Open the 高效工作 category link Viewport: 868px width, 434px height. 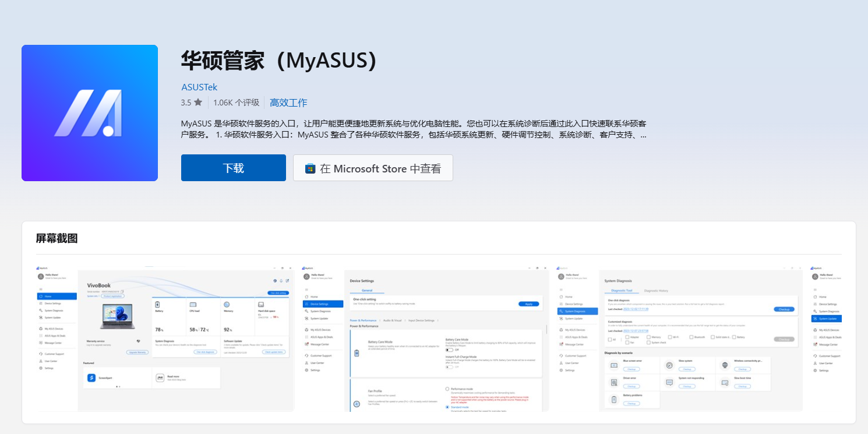[288, 103]
